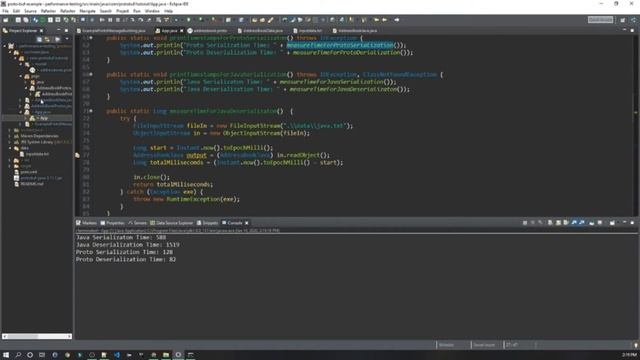Open the Navigate menu
Screen dimensions: 640x360
click(x=87, y=11)
